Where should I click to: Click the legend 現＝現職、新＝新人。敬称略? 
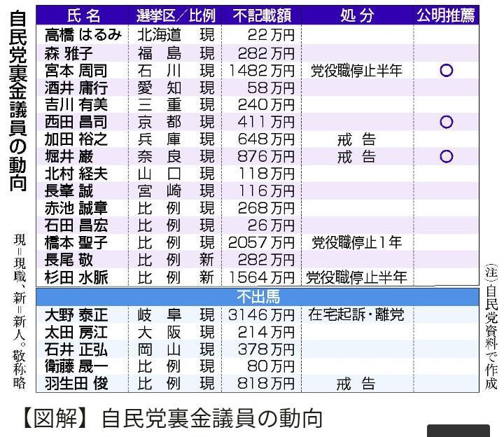click(20, 311)
